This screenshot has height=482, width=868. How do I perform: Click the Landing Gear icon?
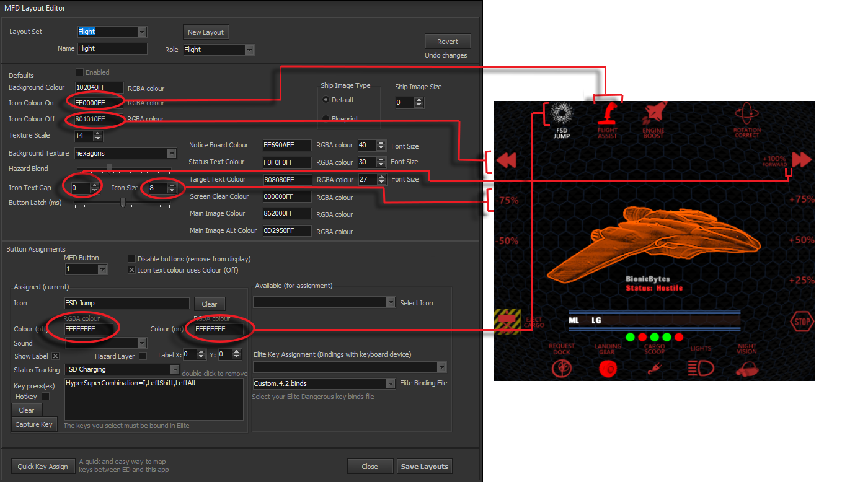tap(608, 369)
